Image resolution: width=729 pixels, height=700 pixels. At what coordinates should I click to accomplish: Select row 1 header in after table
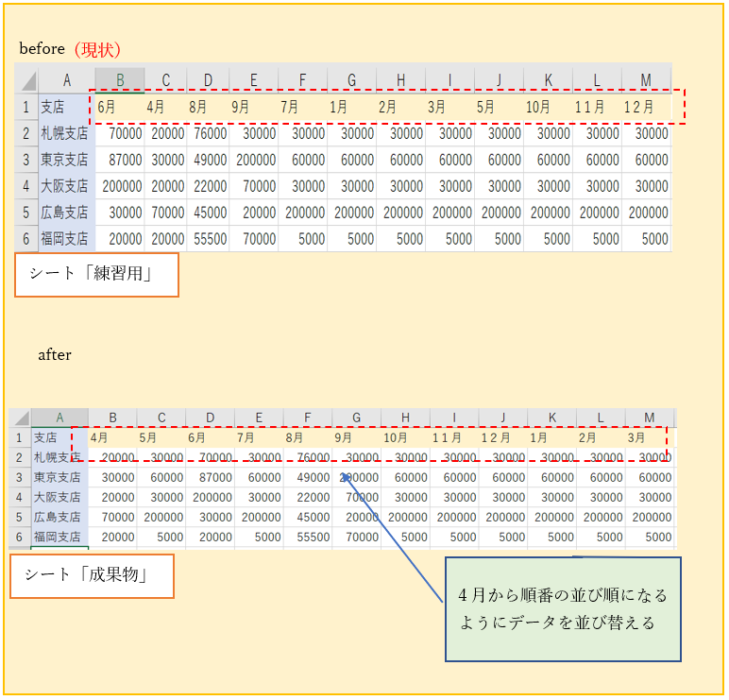point(20,437)
